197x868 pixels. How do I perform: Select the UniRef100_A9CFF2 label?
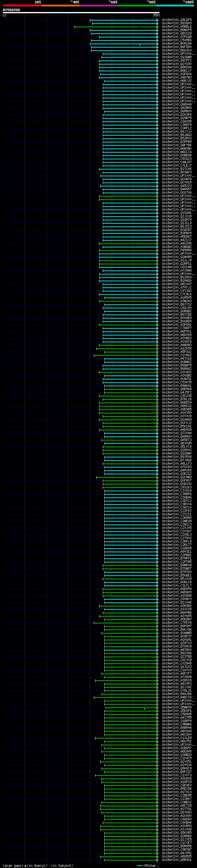click(177, 61)
